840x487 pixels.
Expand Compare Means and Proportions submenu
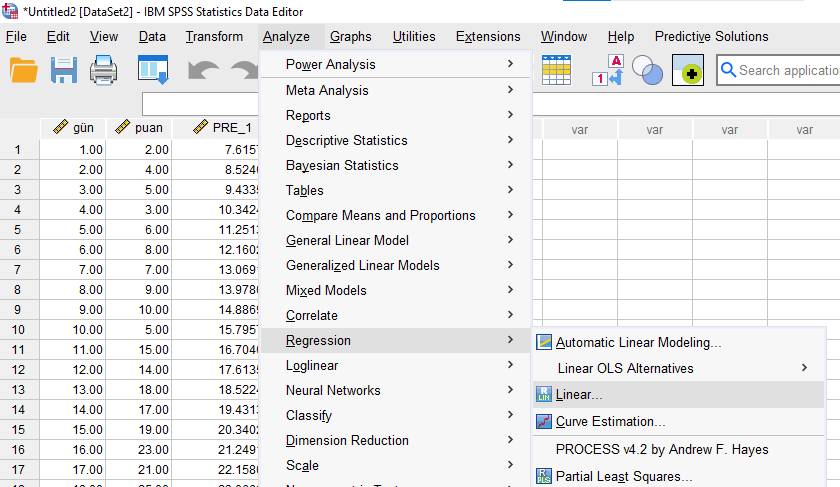[x=380, y=215]
